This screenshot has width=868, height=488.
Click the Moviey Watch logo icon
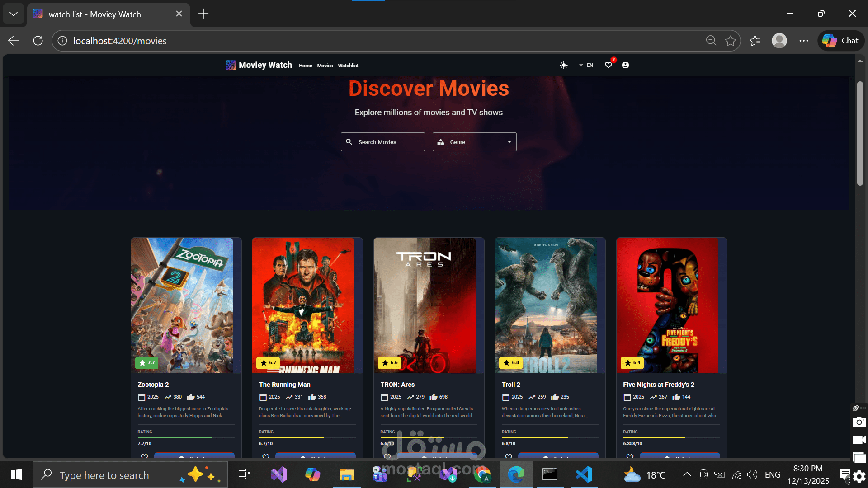(231, 65)
